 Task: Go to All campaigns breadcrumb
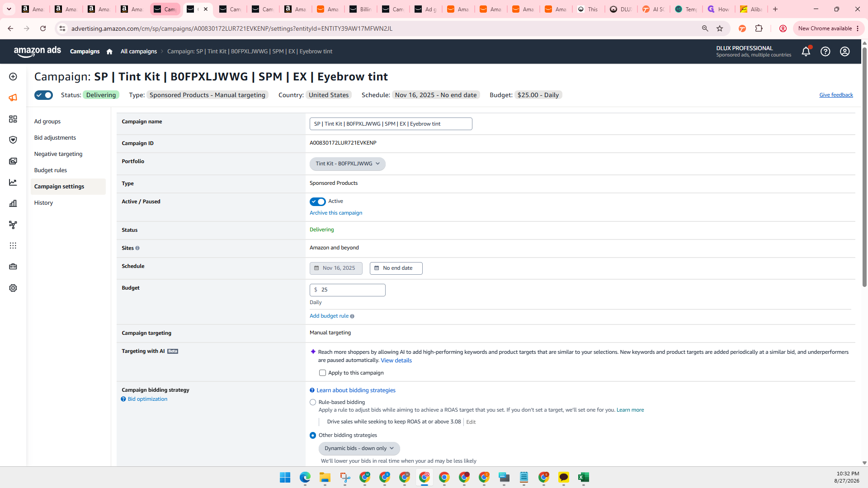[x=139, y=52]
